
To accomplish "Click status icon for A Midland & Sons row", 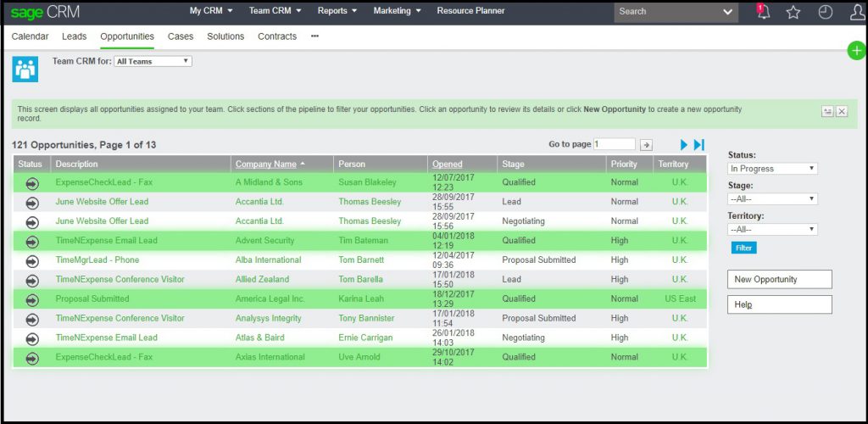I will [32, 182].
